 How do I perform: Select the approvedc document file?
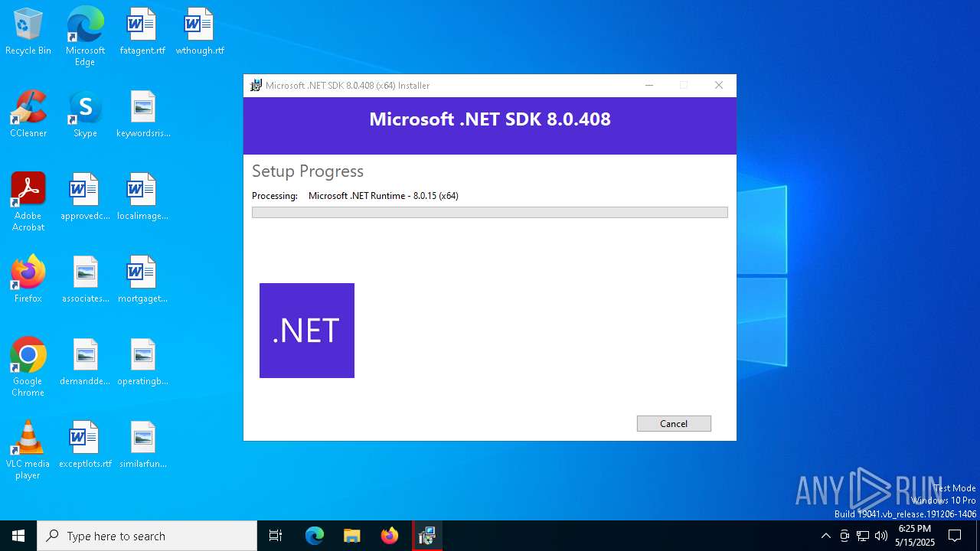tap(85, 197)
